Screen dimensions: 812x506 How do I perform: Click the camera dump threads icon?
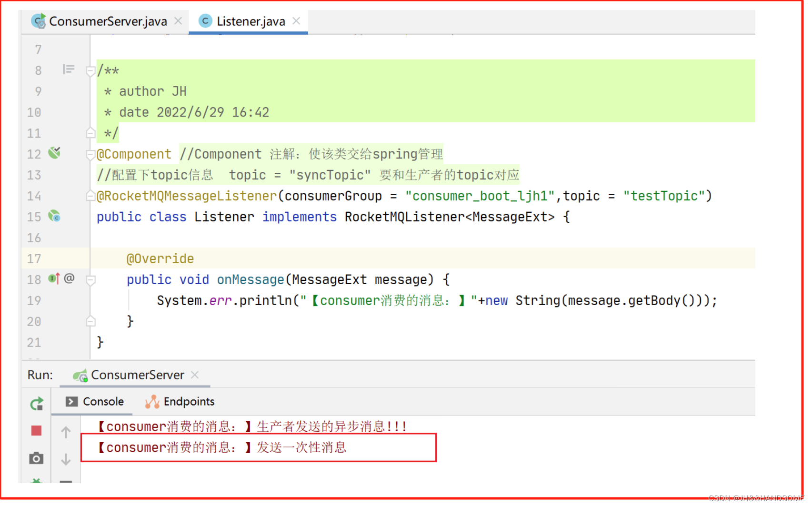click(36, 458)
